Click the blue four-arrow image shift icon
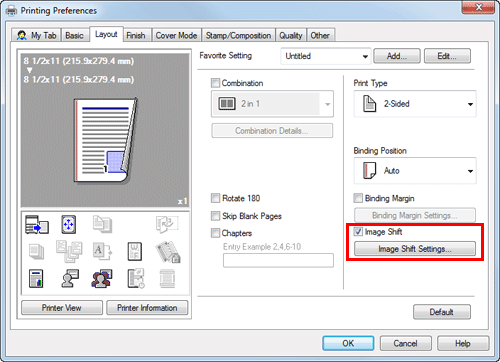This screenshot has width=500, height=362. (68, 224)
